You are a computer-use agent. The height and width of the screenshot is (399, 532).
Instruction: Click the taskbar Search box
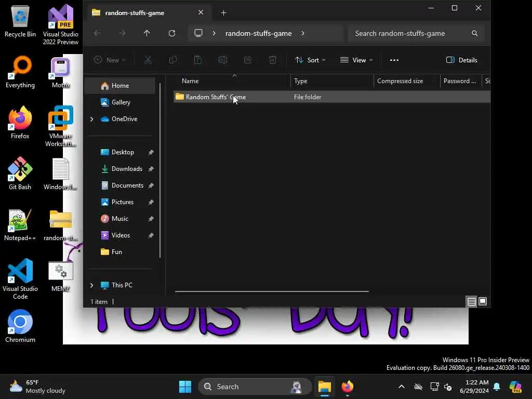click(x=255, y=387)
